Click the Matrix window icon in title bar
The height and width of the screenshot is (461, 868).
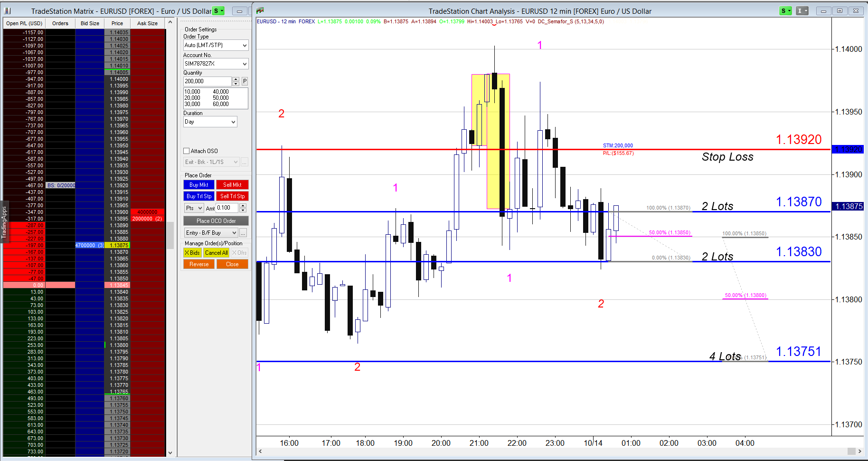tap(8, 10)
